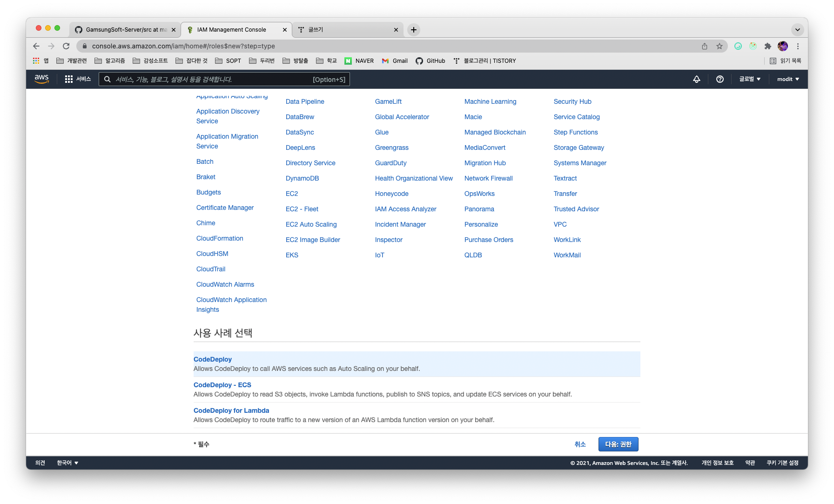Screen dimensions: 834x504
Task: Click the 의견 feedback footer link
Action: (x=40, y=463)
